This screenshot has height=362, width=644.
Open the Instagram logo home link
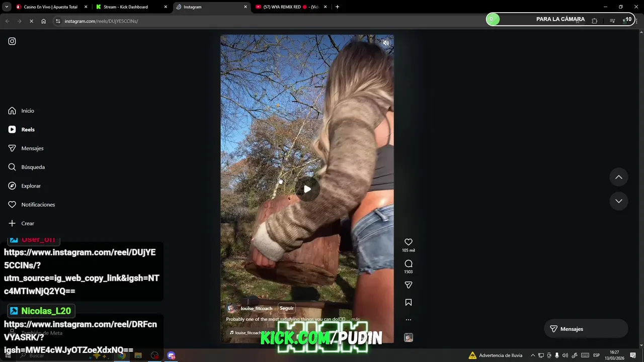point(12,41)
